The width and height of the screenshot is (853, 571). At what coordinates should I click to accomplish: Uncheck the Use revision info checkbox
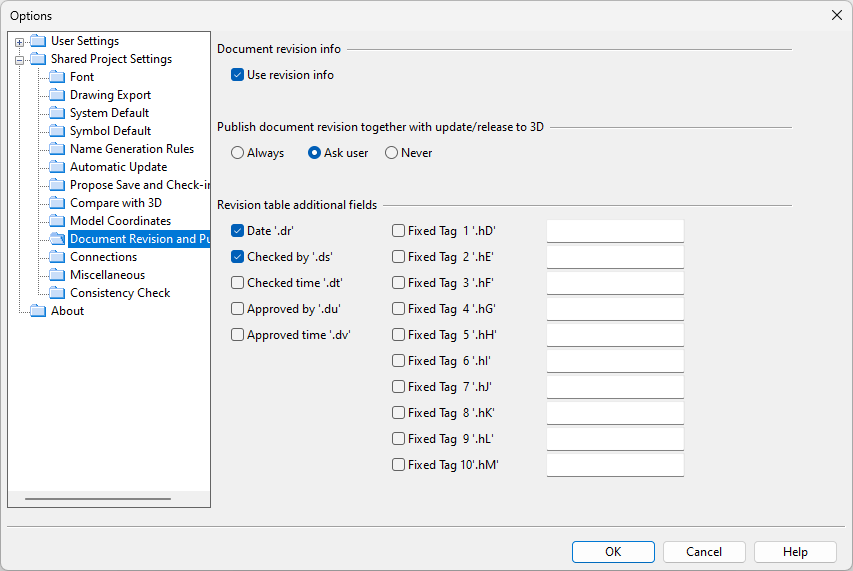tap(238, 75)
